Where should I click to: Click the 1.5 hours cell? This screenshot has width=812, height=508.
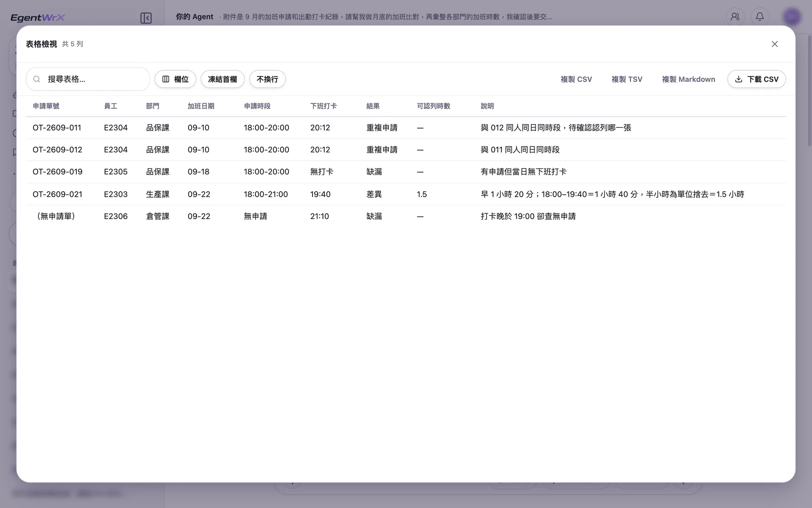(x=422, y=194)
